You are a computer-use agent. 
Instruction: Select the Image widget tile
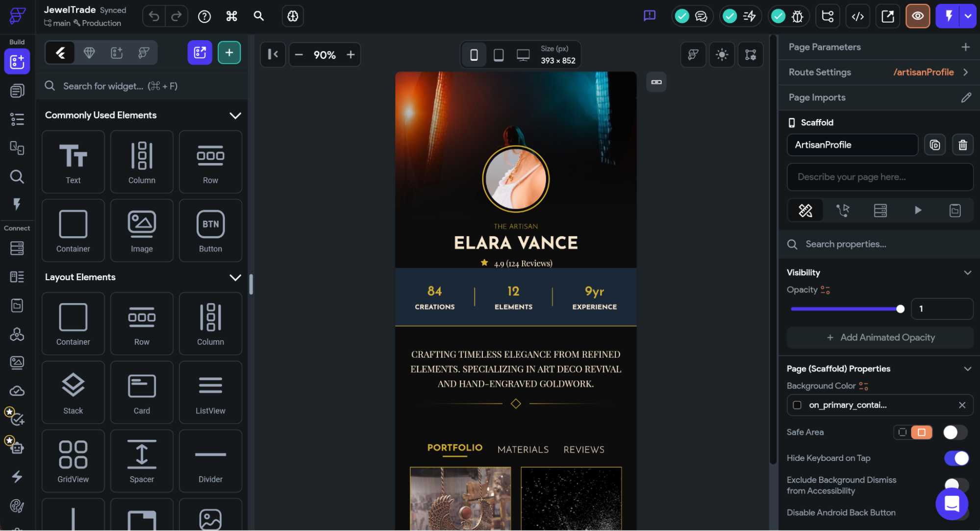point(142,230)
